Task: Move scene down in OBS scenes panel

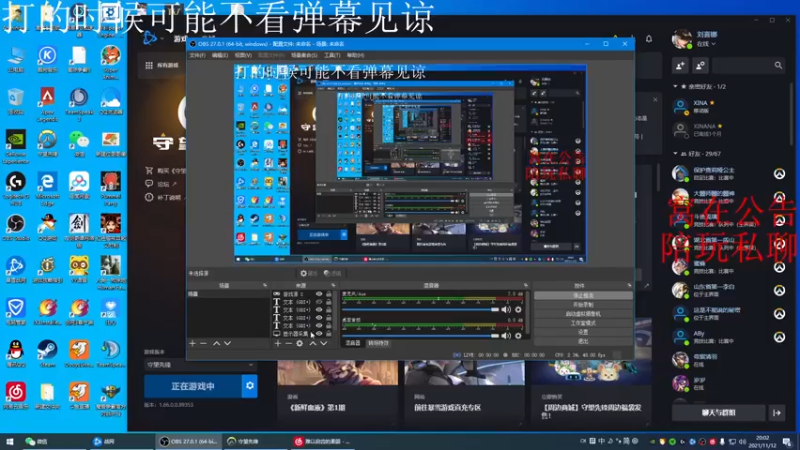Action: [228, 343]
